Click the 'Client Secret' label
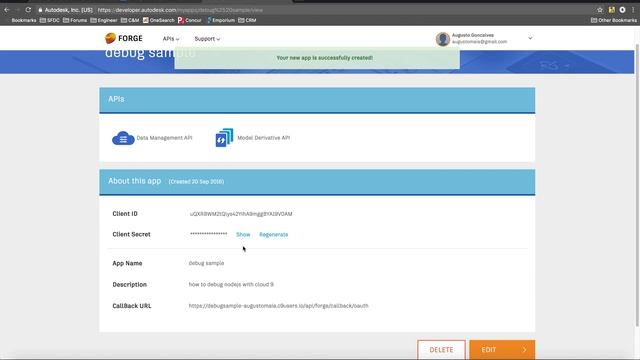 click(x=131, y=234)
